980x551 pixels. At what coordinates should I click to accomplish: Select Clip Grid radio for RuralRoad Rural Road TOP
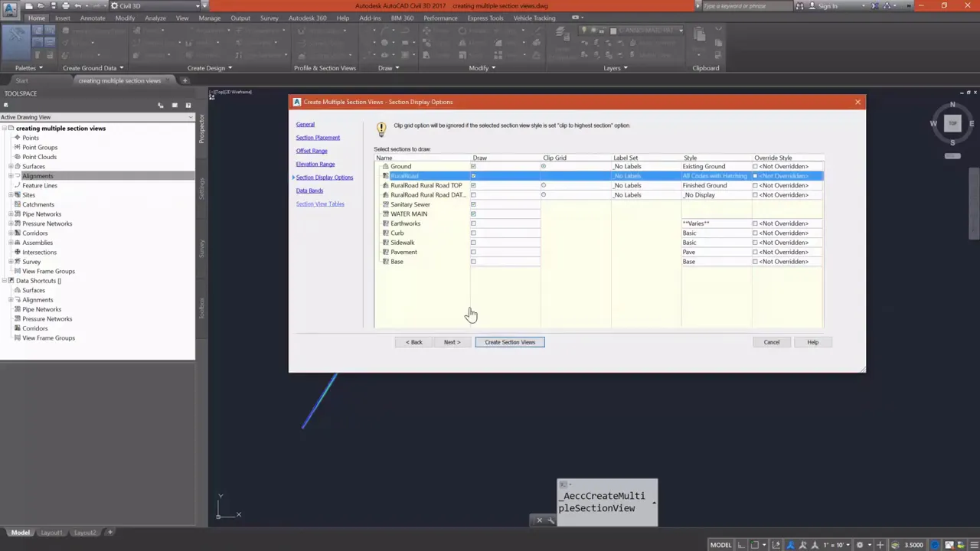[x=544, y=185]
